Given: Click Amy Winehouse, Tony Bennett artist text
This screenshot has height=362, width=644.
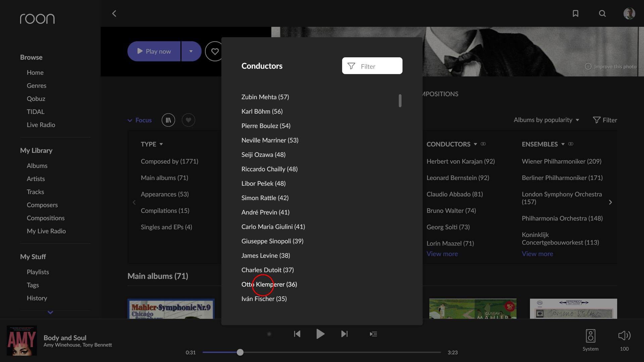Looking at the screenshot, I should click(78, 345).
